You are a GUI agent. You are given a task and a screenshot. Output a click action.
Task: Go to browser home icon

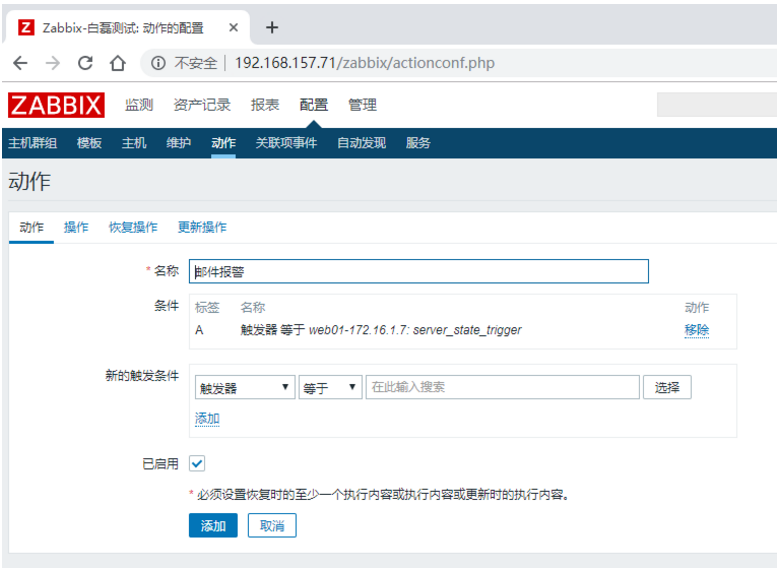pos(118,63)
